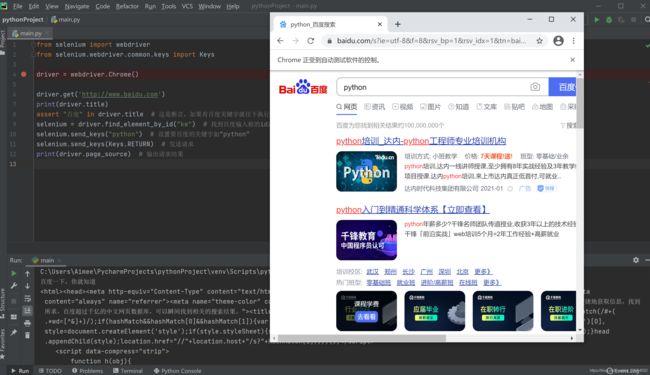The width and height of the screenshot is (650, 375).
Task: Click the 在职转行 promo card
Action: [x=503, y=311]
